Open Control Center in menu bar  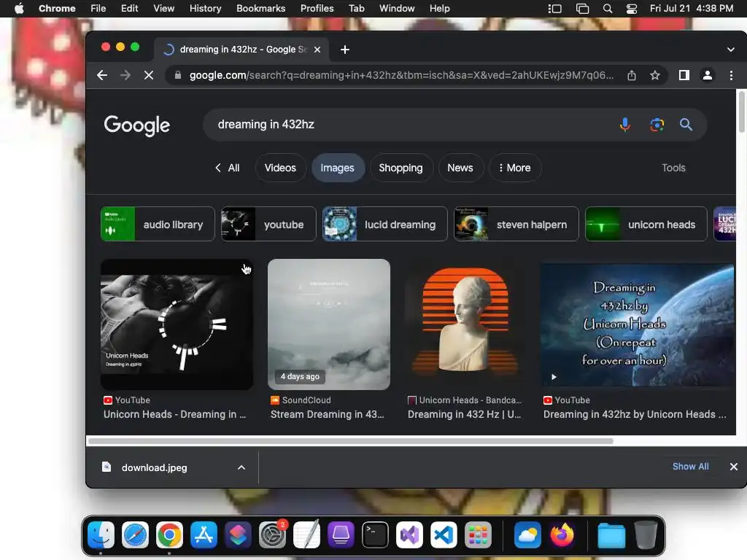point(632,9)
